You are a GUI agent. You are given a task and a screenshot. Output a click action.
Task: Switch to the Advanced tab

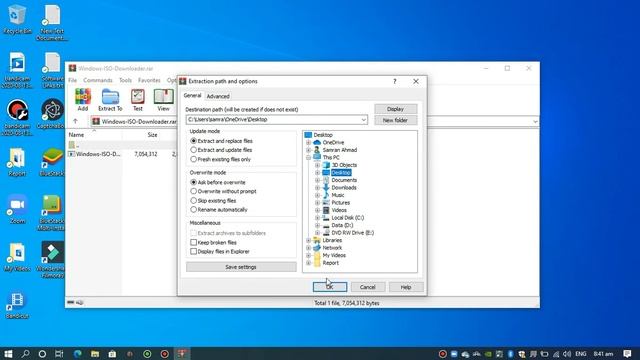coord(218,96)
